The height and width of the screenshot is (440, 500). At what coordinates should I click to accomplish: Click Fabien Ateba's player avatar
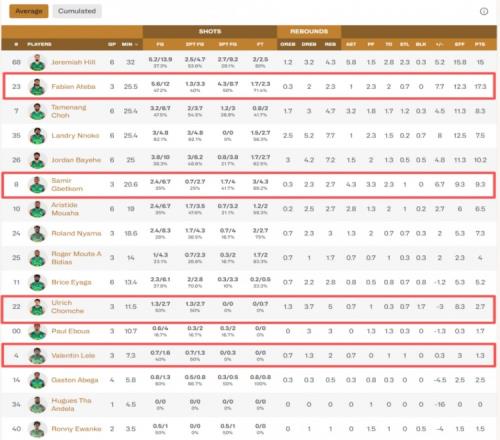point(37,87)
